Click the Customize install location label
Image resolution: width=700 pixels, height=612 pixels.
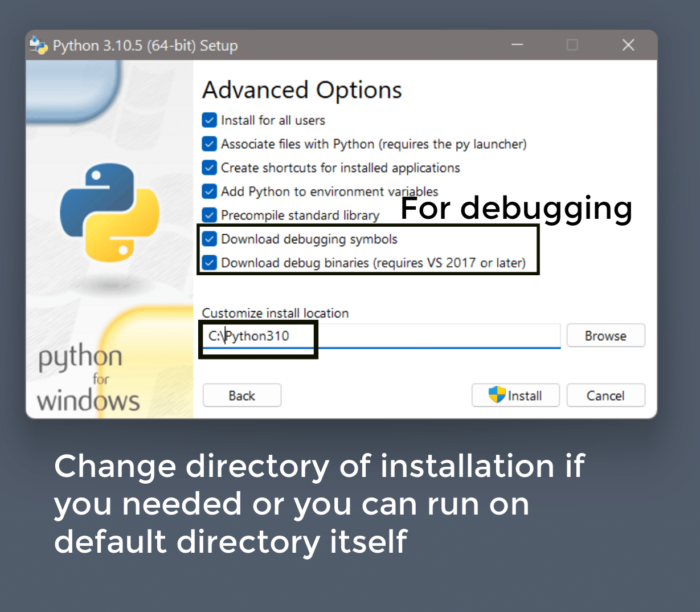click(275, 313)
